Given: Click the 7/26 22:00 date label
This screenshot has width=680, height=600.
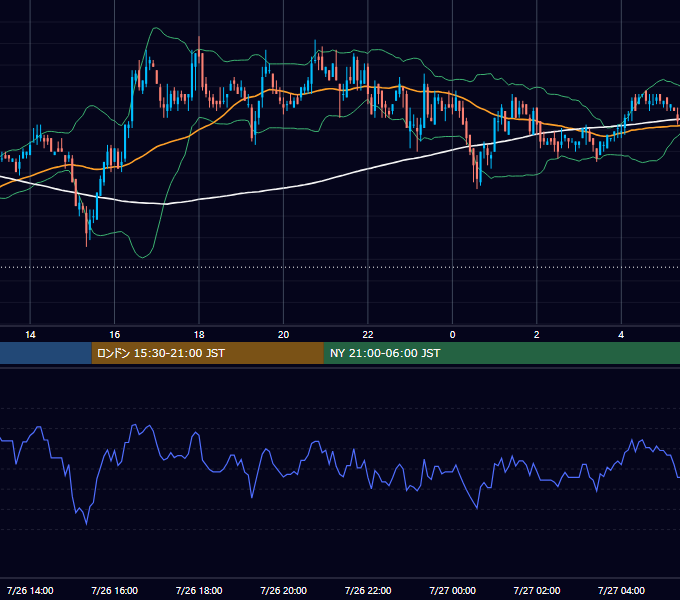Looking at the screenshot, I should [368, 590].
